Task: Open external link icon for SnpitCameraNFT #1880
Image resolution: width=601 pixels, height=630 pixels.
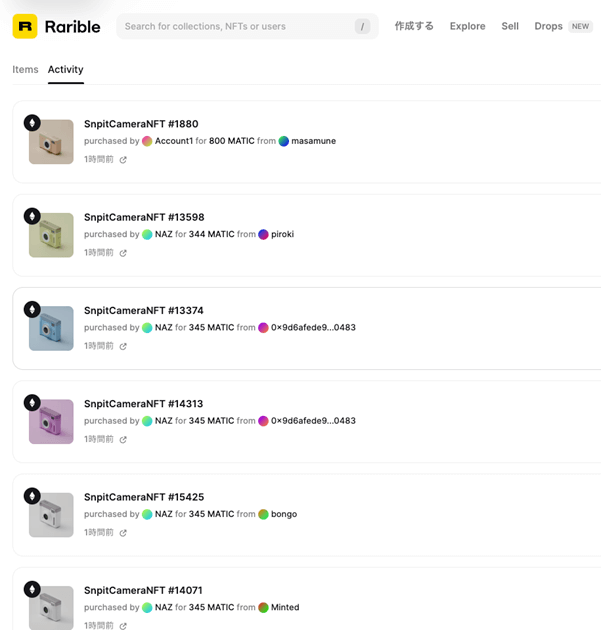Action: 123,160
